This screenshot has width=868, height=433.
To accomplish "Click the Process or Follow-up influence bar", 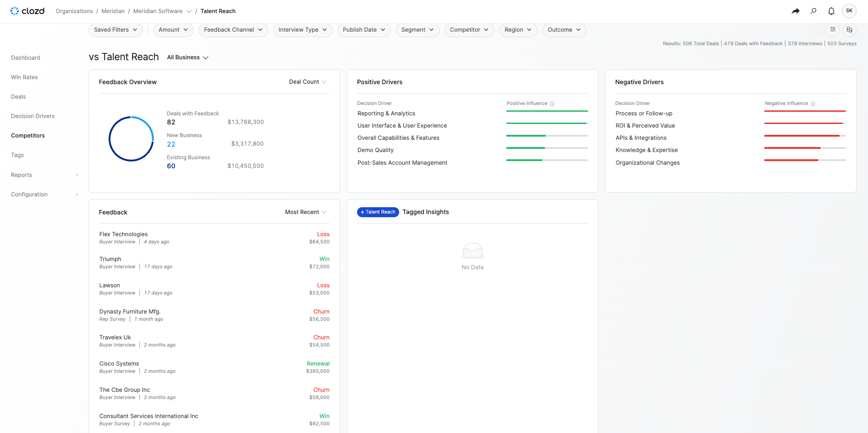I will coord(805,111).
